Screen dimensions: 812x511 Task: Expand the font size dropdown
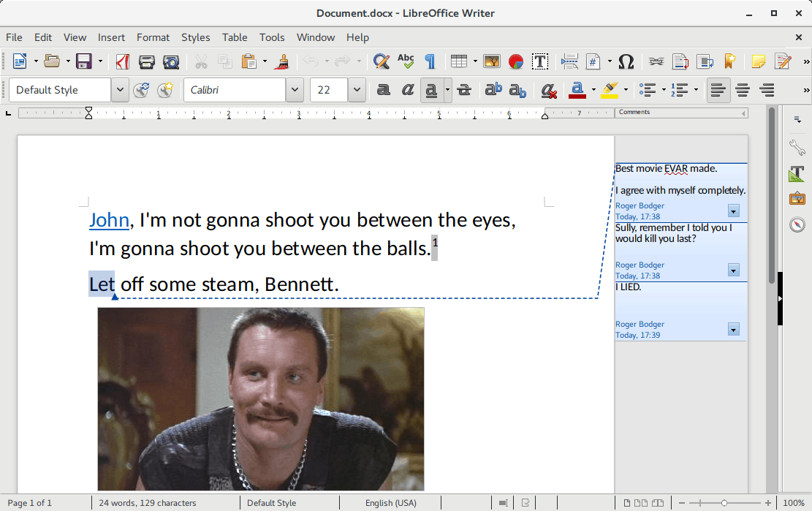[357, 90]
